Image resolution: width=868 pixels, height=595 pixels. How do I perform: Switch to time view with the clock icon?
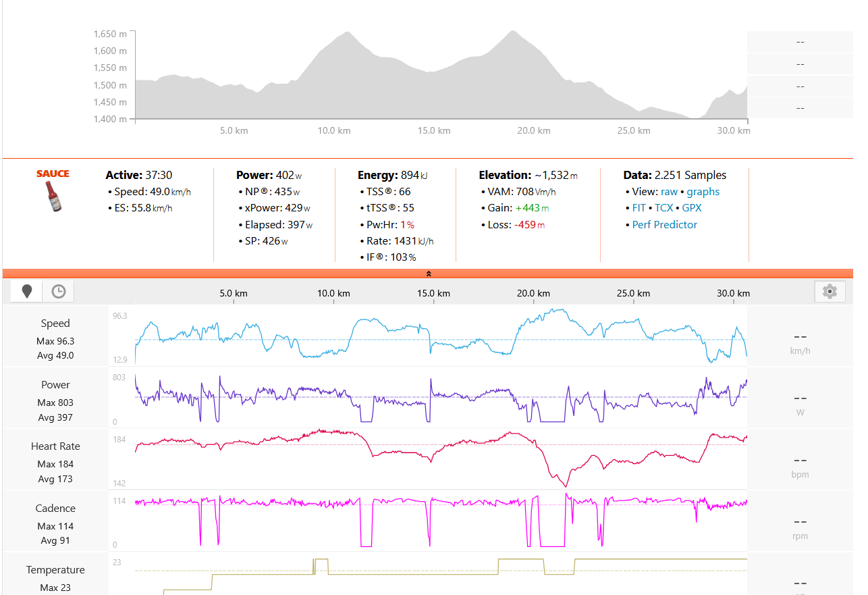pos(59,291)
